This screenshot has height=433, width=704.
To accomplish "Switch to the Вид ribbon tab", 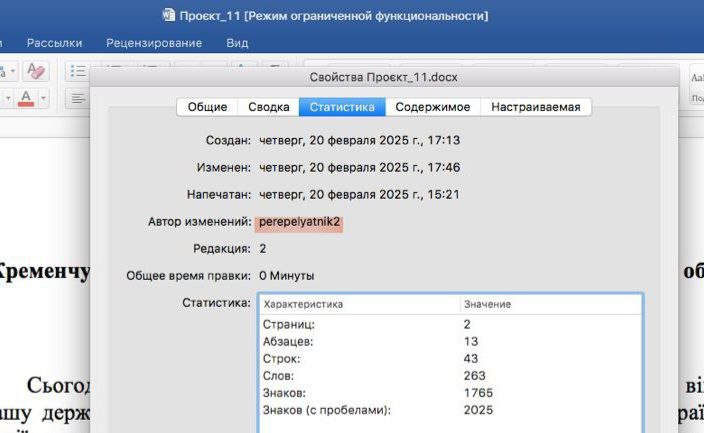I will point(237,43).
